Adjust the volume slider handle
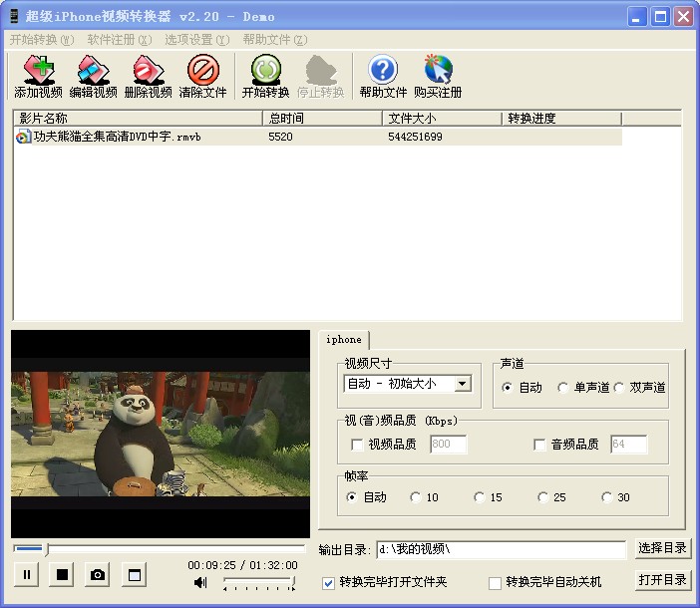Viewport: 700px width, 608px height. point(293,581)
